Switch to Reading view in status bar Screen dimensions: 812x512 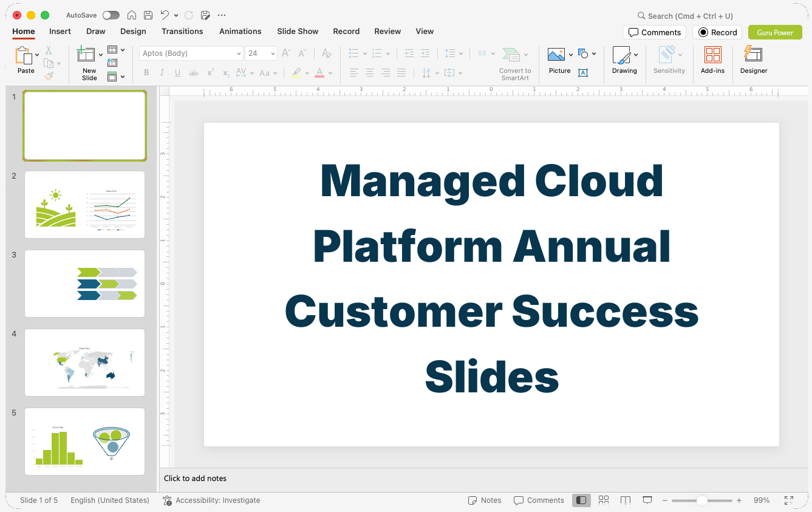(x=626, y=500)
